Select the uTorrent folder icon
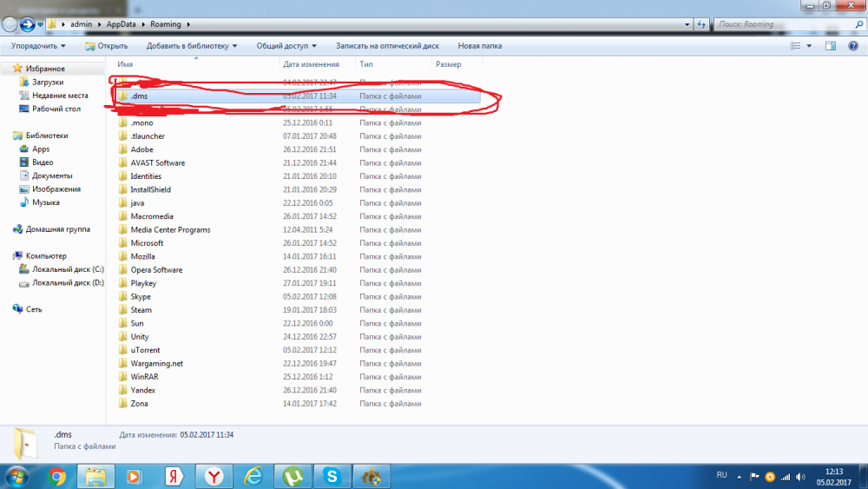The width and height of the screenshot is (868, 489). tap(123, 350)
